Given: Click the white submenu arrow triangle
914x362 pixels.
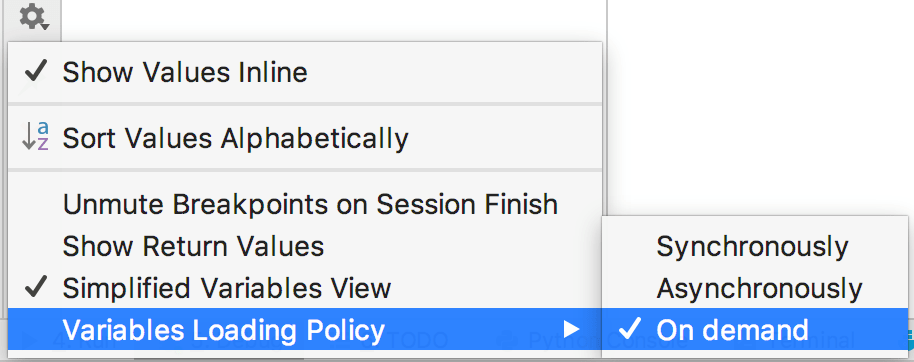Looking at the screenshot, I should (x=572, y=330).
